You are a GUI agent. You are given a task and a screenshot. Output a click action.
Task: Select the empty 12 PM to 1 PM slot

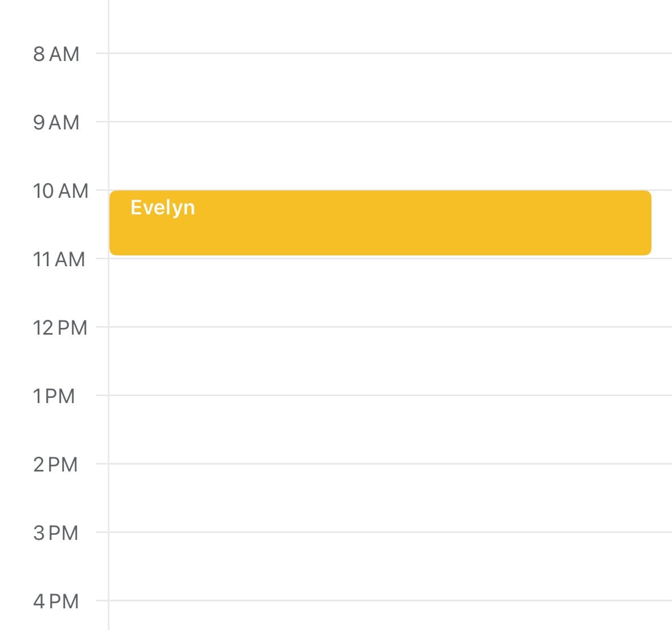(390, 361)
